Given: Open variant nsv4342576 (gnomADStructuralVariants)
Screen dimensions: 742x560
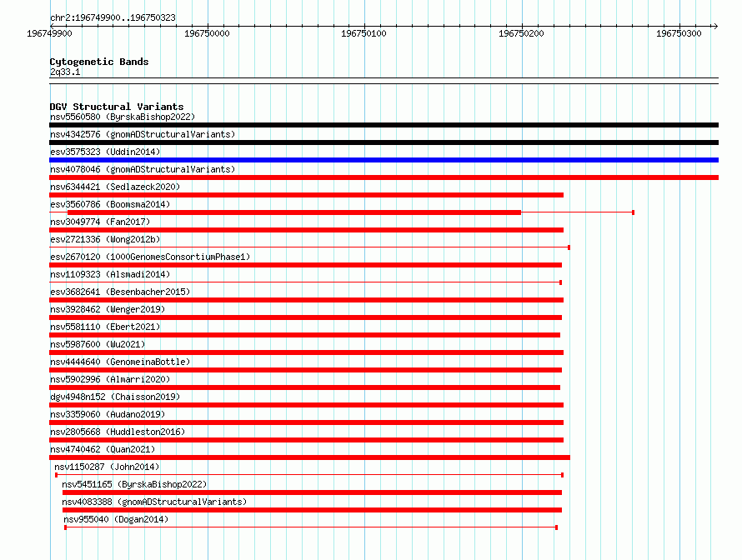Looking at the screenshot, I should click(143, 134).
